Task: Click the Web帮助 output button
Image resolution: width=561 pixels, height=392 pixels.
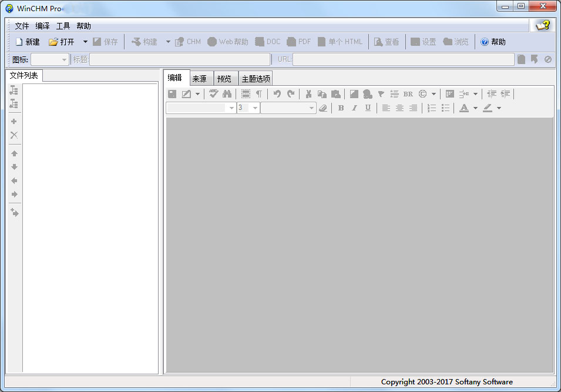Action: [227, 42]
